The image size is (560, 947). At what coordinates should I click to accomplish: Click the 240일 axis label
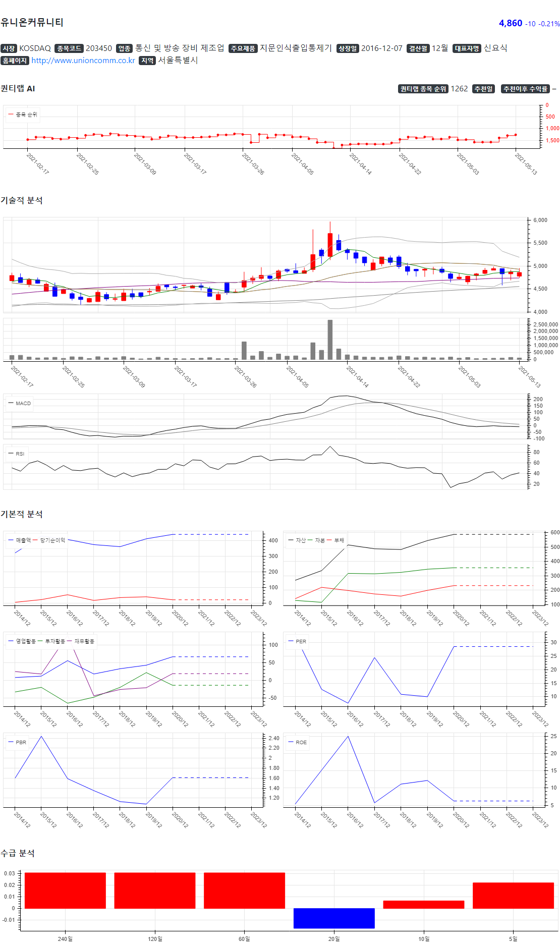point(65,938)
